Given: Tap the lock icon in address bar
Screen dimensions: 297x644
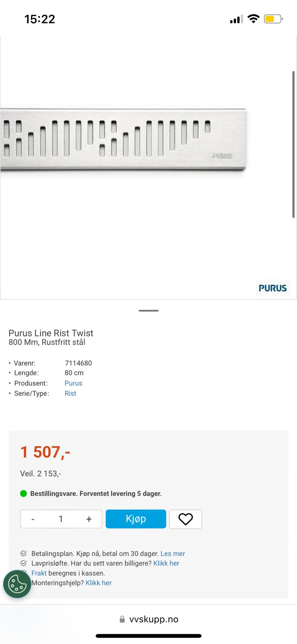Looking at the screenshot, I should (122, 619).
